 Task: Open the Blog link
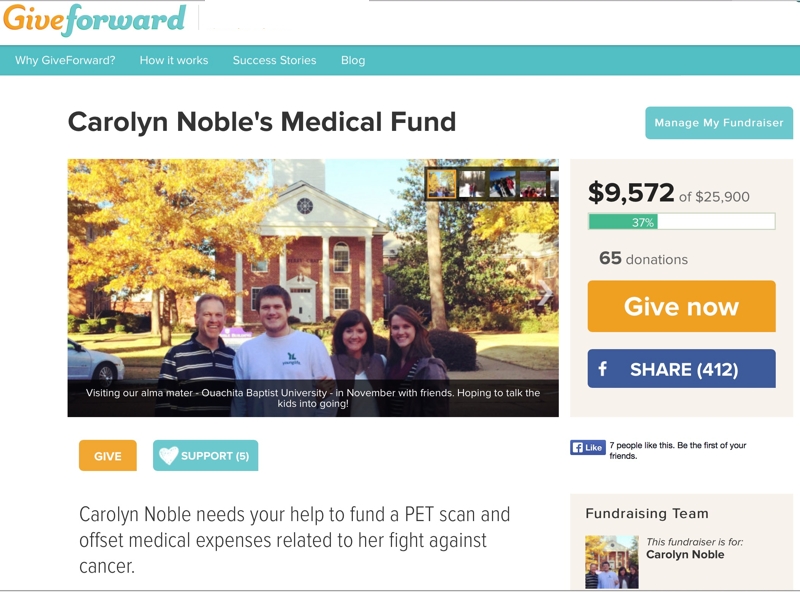tap(353, 60)
